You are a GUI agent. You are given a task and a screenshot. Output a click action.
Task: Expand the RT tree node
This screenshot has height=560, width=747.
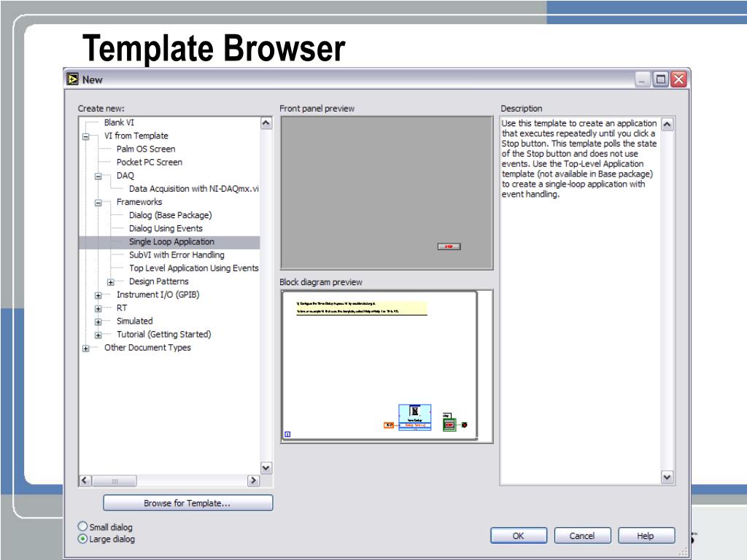(x=98, y=308)
